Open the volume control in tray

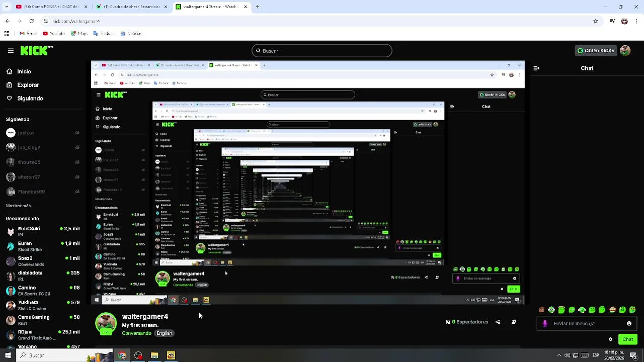point(568,355)
